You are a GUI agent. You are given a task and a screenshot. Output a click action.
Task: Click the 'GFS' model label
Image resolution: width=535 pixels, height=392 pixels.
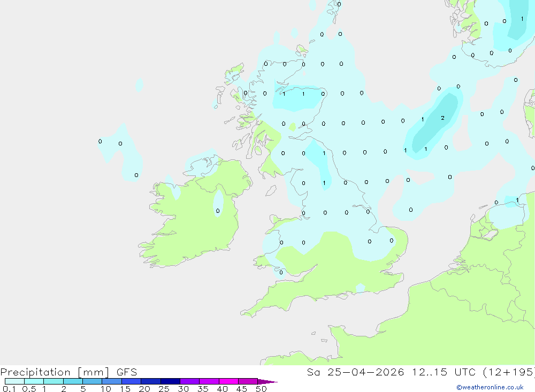point(127,372)
